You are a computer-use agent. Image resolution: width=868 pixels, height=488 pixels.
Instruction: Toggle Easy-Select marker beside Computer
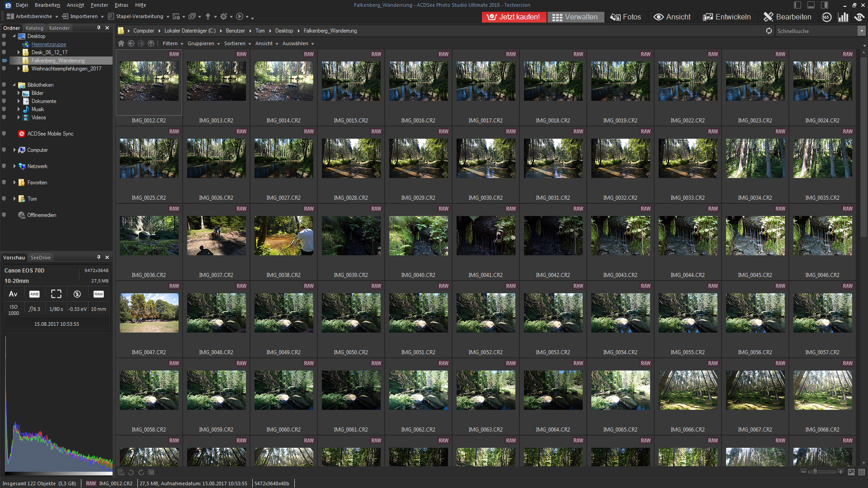pyautogui.click(x=4, y=150)
